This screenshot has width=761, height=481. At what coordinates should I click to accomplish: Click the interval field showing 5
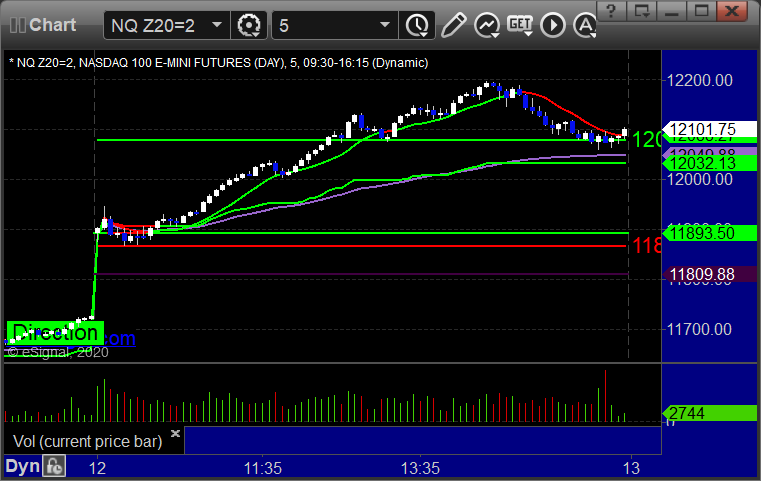pos(335,25)
